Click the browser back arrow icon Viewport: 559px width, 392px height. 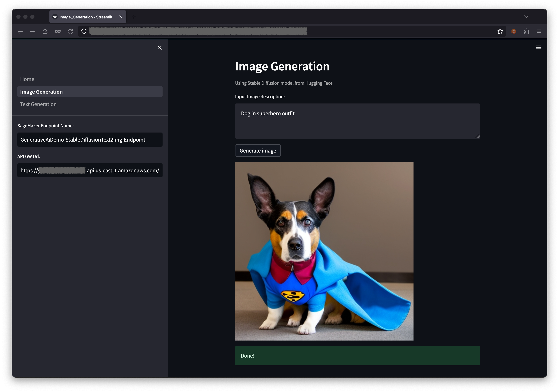pyautogui.click(x=20, y=31)
